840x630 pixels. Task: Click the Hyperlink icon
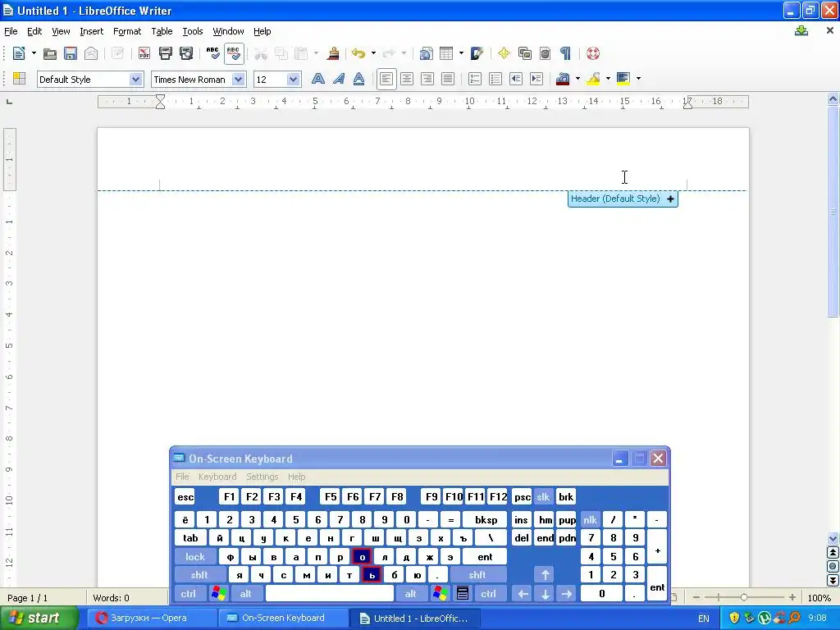pos(426,53)
